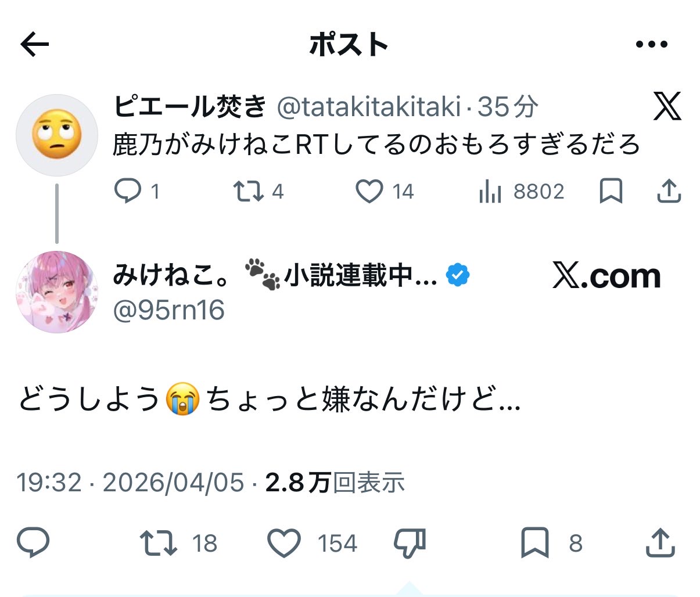Open みけねこ's pink-haired profile avatar
The width and height of the screenshot is (700, 597).
tap(57, 292)
